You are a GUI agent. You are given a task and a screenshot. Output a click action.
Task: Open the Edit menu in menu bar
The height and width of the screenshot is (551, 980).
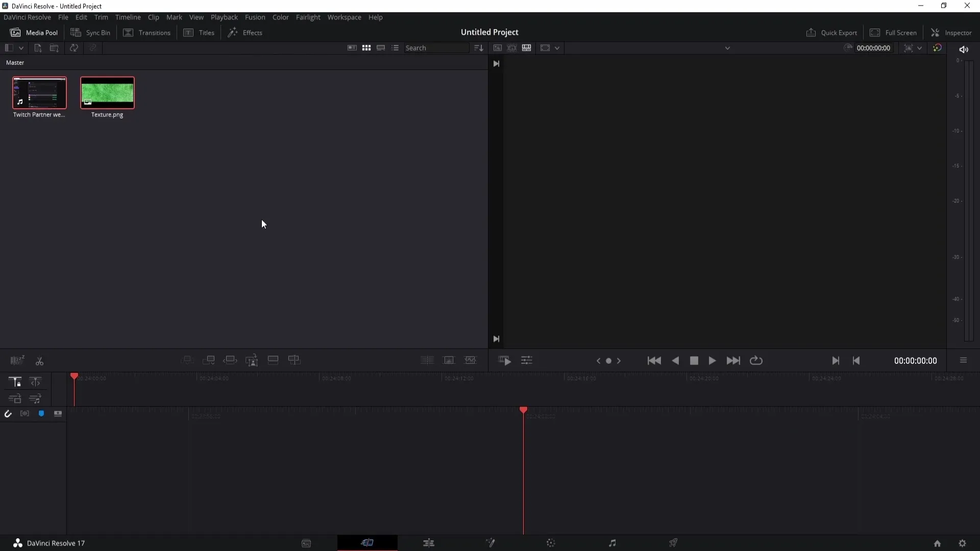tap(81, 17)
